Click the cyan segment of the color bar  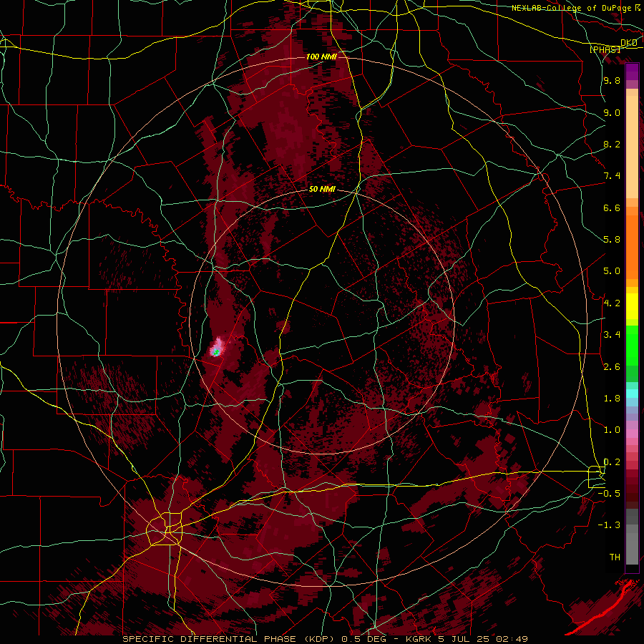coord(632,394)
